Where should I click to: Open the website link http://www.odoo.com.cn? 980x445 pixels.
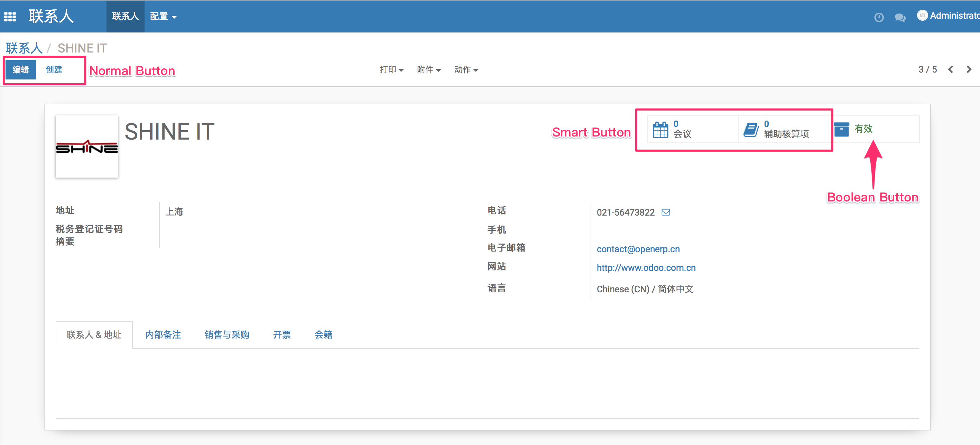[x=646, y=268]
